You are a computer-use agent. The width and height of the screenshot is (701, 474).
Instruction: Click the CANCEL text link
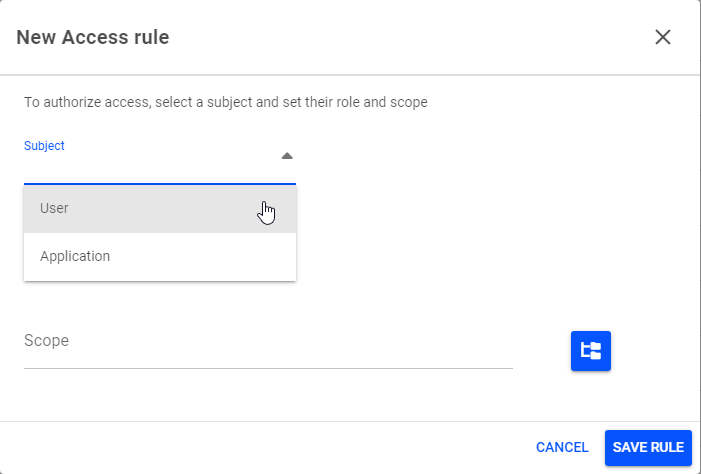tap(562, 448)
